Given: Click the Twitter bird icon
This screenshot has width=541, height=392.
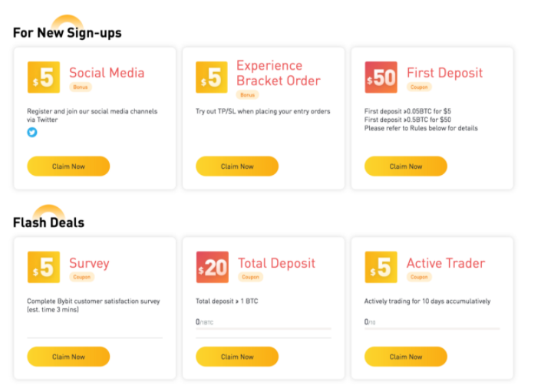Looking at the screenshot, I should coord(32,132).
